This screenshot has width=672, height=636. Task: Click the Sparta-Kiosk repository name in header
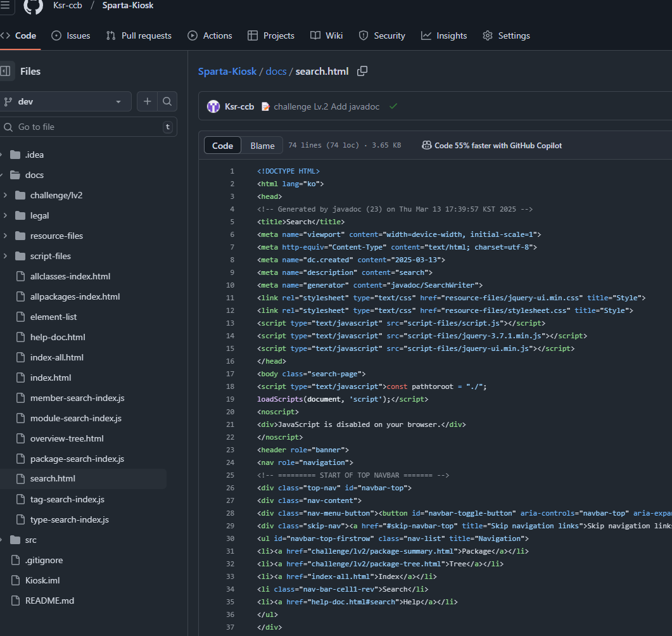[128, 6]
